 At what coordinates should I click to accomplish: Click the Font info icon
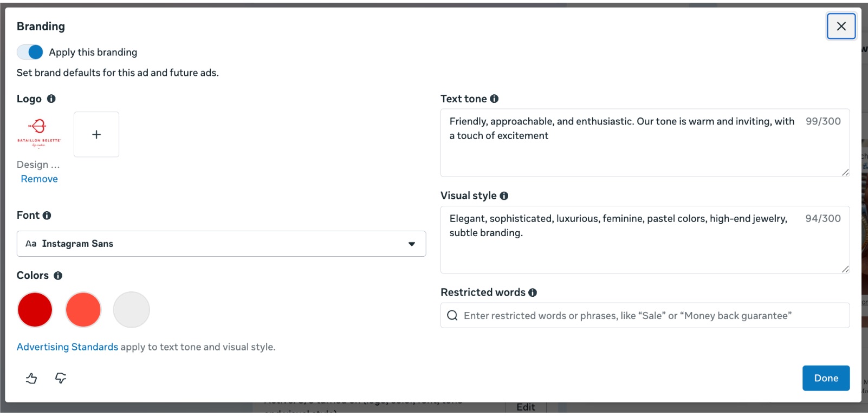coord(47,216)
